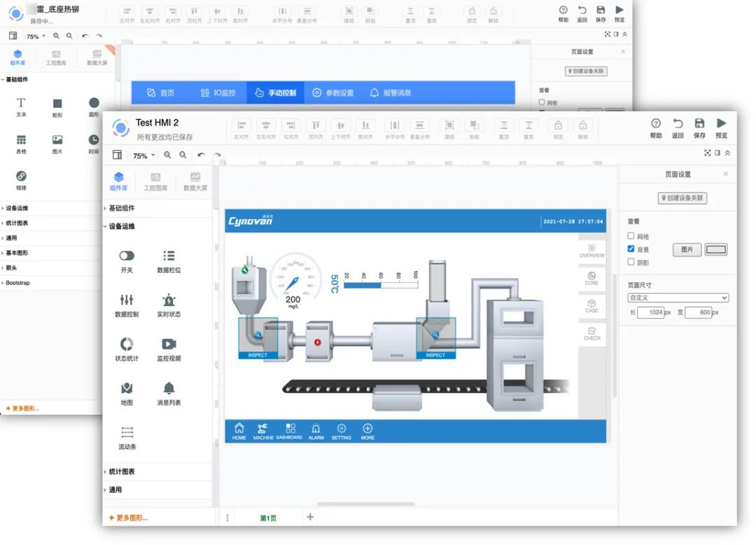This screenshot has width=756, height=545.
Task: Select the 消息列表 message list bell icon
Action: 169,388
